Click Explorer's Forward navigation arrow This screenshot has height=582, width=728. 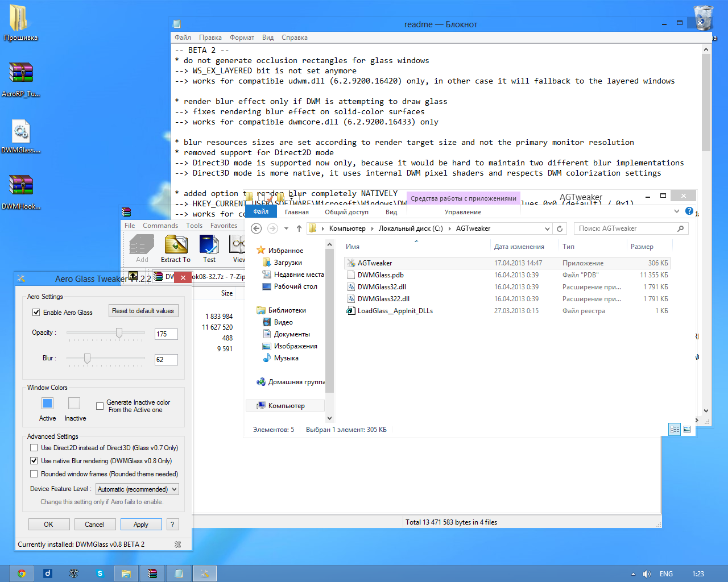point(272,228)
